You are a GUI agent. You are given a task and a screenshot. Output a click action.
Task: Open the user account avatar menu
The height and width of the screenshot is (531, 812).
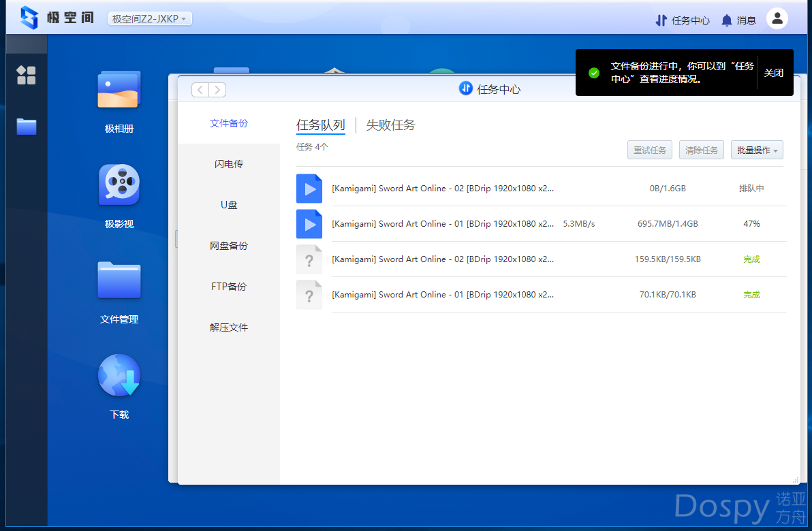click(x=777, y=18)
